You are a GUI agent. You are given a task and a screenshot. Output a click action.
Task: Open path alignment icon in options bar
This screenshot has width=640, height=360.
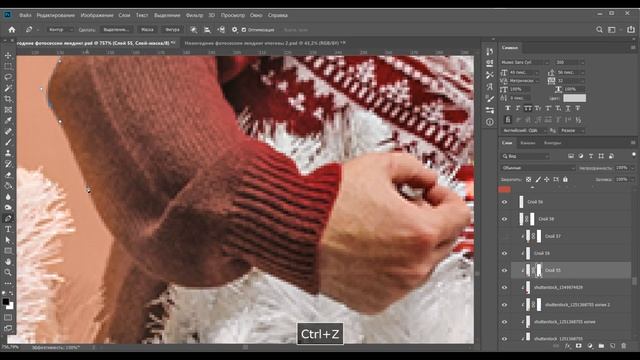click(x=207, y=29)
